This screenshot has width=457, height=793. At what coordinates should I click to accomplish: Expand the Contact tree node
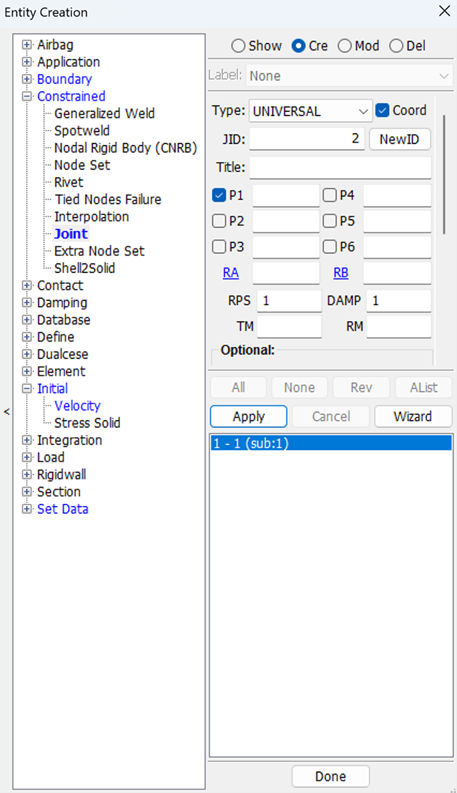tap(27, 286)
